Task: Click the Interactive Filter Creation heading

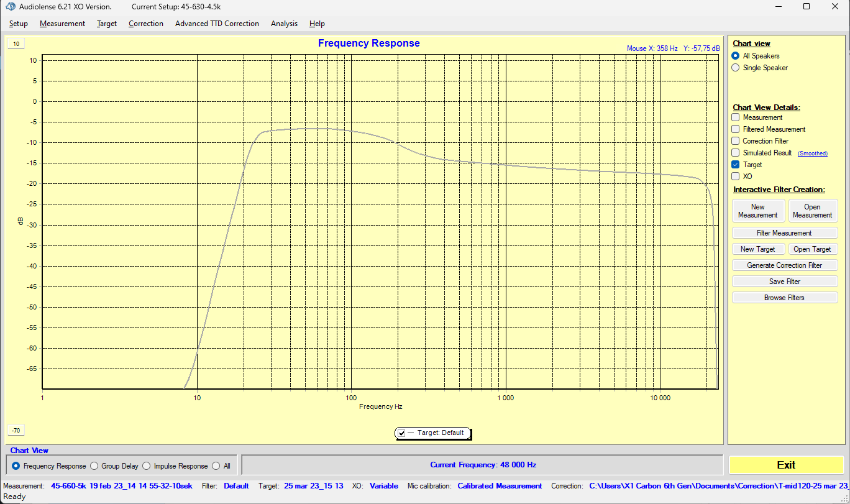Action: (x=779, y=190)
